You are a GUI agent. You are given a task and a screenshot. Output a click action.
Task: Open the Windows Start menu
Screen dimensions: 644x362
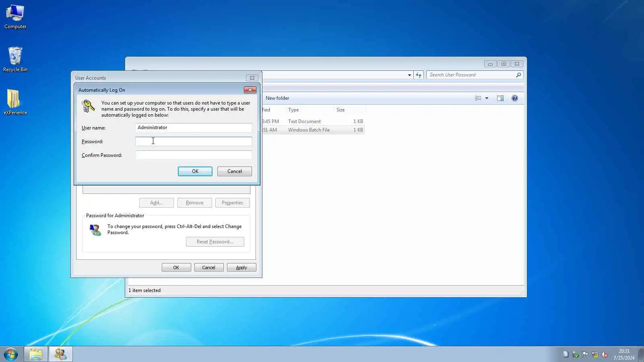click(11, 354)
